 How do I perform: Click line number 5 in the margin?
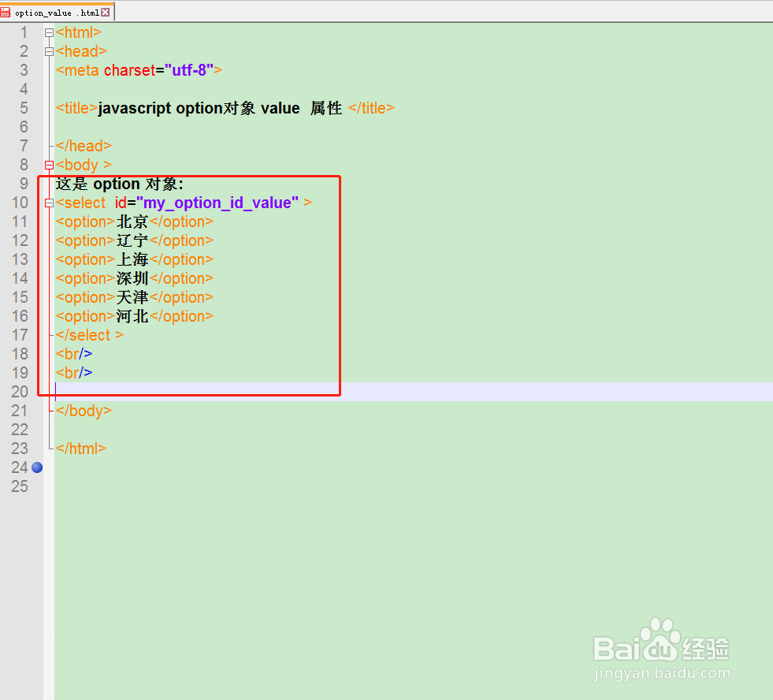[24, 108]
